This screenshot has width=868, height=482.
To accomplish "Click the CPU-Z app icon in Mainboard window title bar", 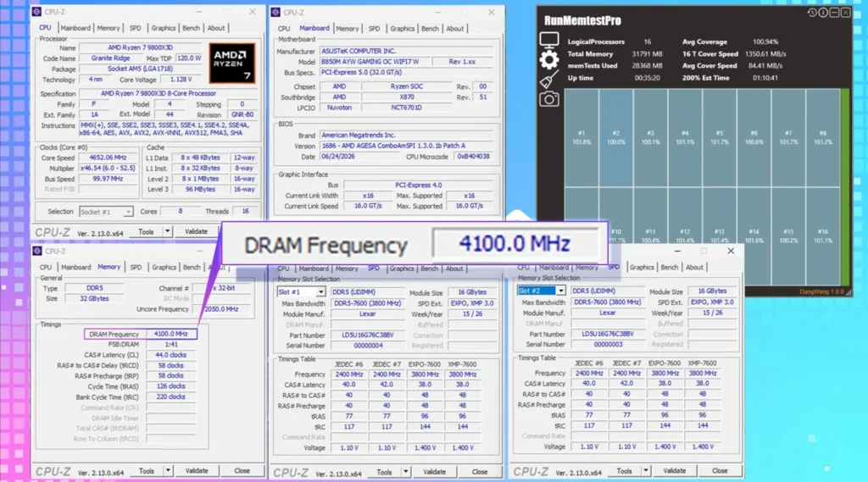I will (275, 12).
